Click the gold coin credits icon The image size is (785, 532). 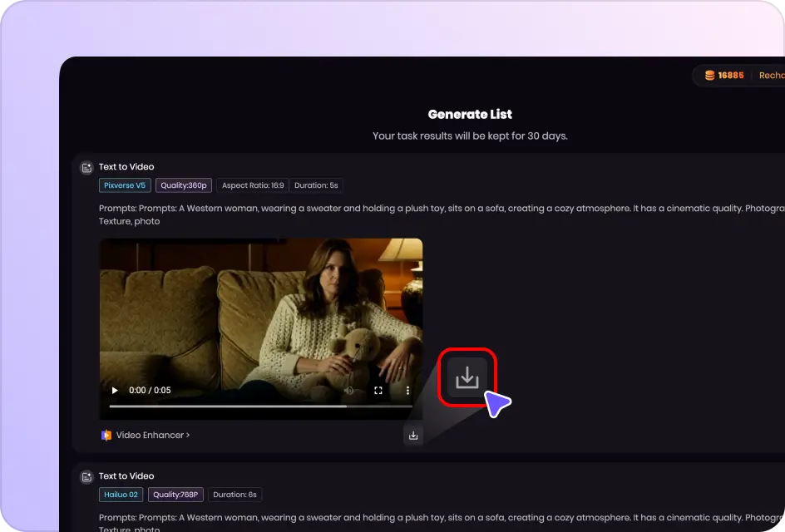pyautogui.click(x=709, y=76)
